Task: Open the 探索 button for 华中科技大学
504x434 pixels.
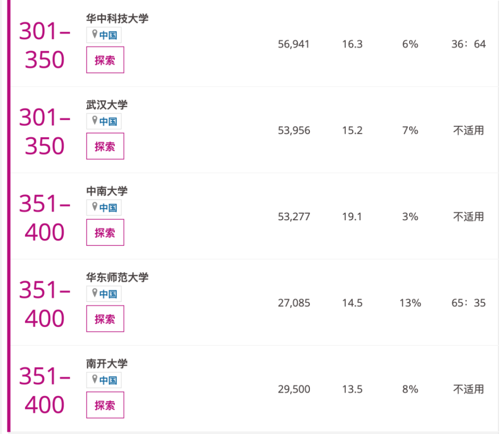Action: click(x=105, y=60)
